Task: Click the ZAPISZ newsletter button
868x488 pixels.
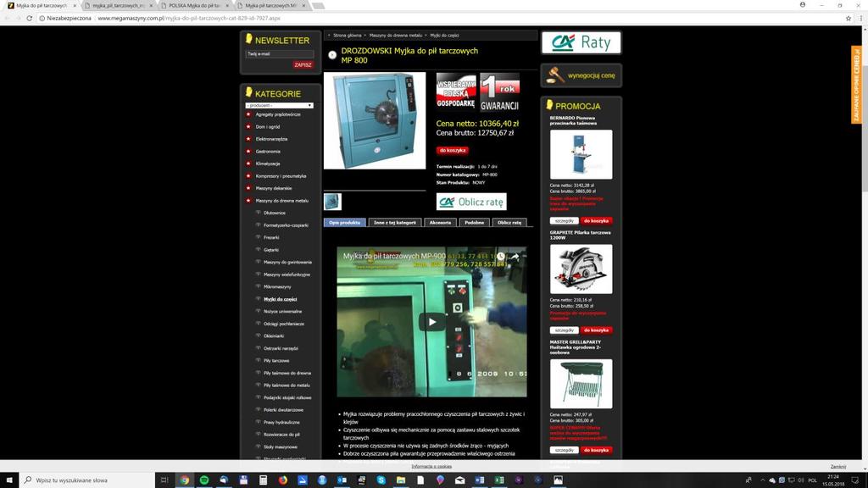Action: click(x=303, y=64)
